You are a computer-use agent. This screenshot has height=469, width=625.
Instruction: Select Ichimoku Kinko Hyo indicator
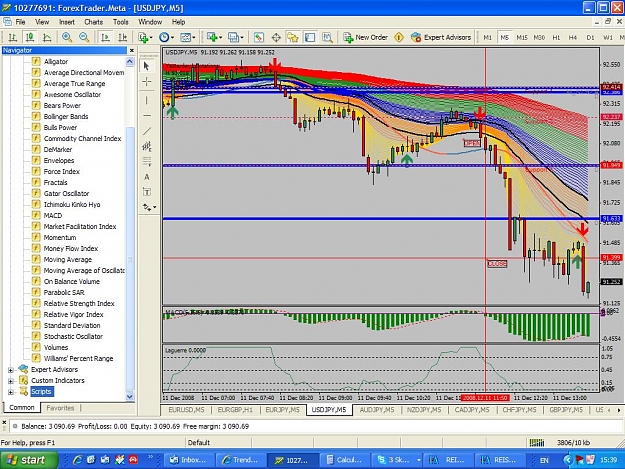(x=72, y=204)
